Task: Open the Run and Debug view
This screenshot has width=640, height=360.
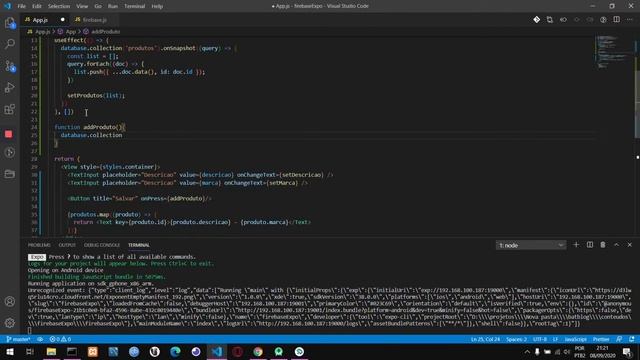Action: (x=10, y=87)
